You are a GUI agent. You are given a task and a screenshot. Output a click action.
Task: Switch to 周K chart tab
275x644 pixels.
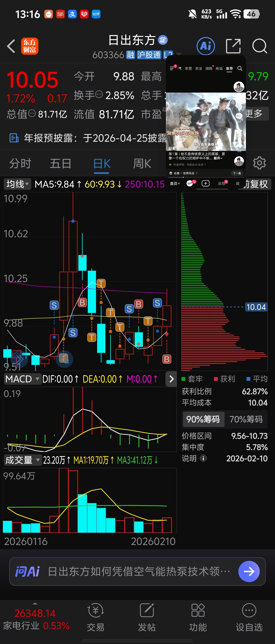click(142, 164)
